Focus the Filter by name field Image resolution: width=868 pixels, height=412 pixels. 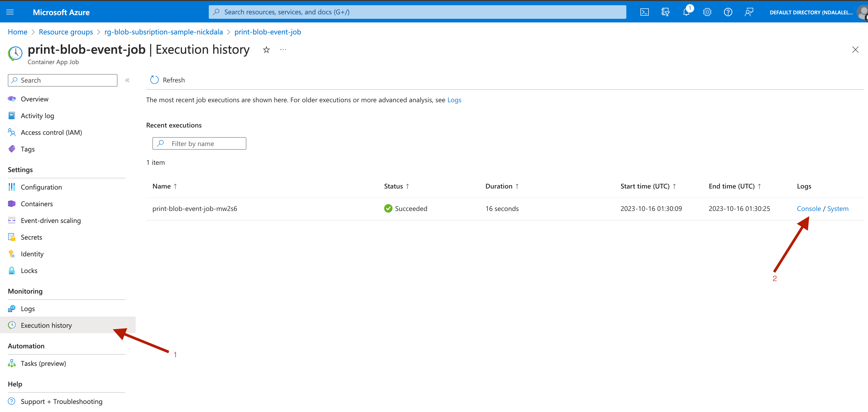coord(199,143)
